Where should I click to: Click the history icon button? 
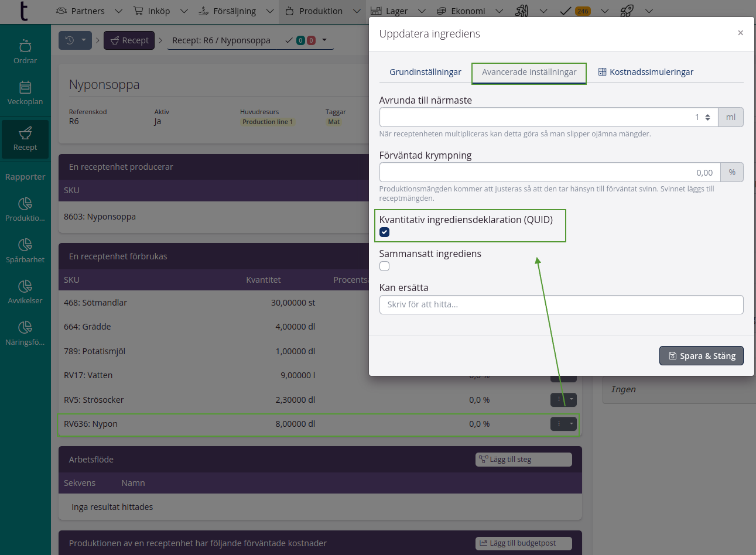point(70,40)
